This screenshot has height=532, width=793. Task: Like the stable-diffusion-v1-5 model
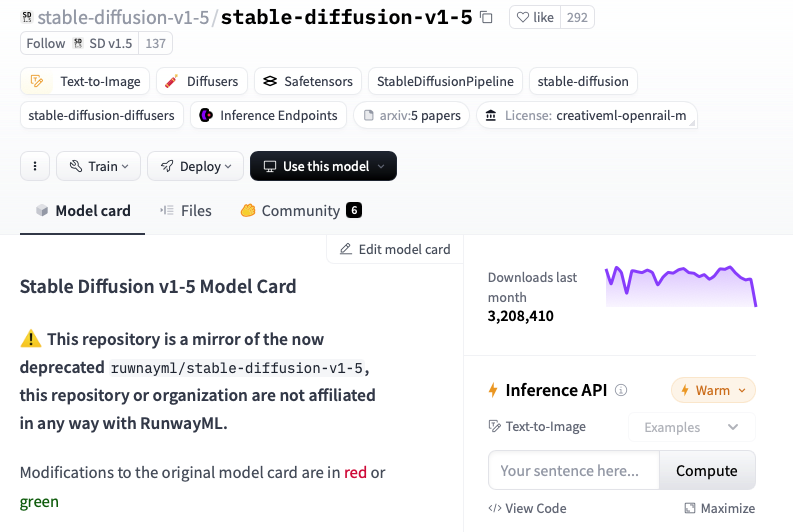tap(534, 17)
